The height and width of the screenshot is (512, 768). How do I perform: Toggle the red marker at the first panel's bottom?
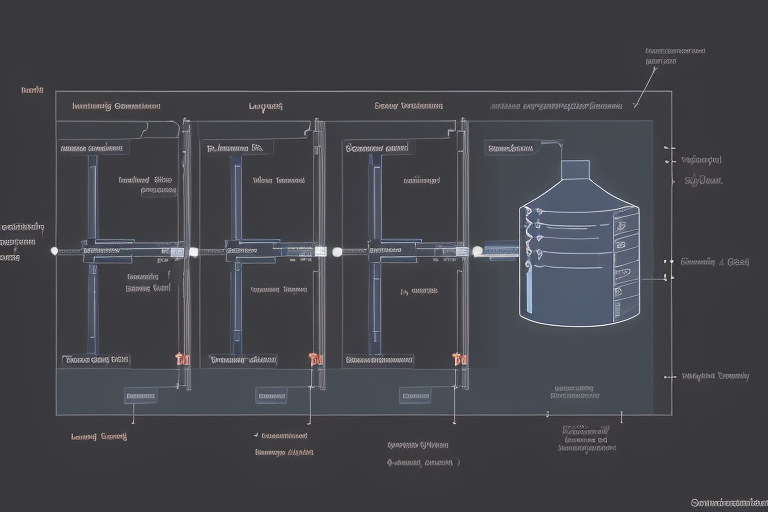pyautogui.click(x=181, y=359)
